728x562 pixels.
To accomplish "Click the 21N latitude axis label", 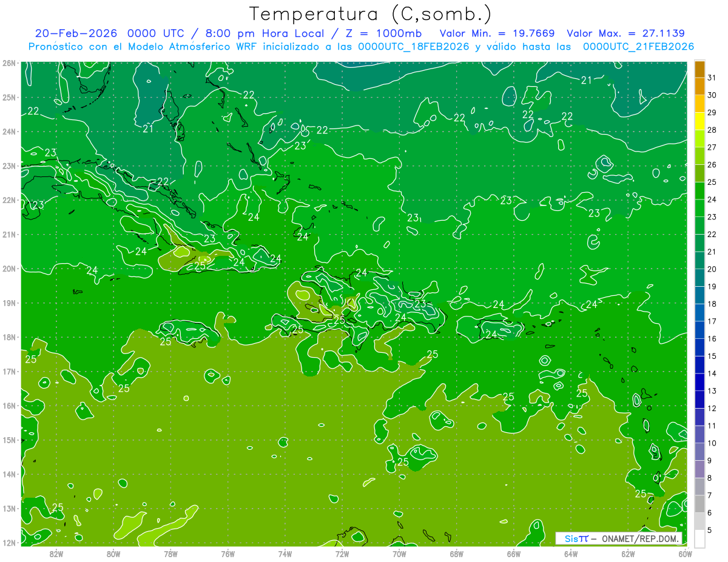I will point(9,234).
